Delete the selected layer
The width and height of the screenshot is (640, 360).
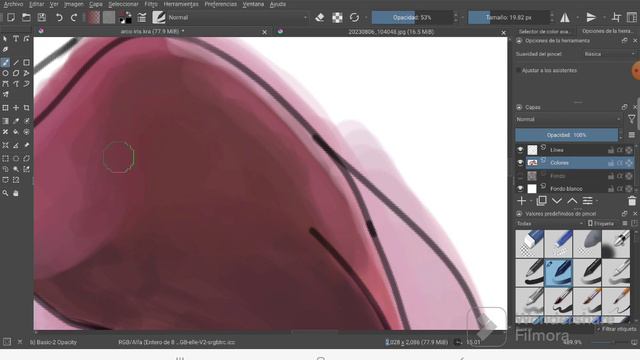coord(632,201)
